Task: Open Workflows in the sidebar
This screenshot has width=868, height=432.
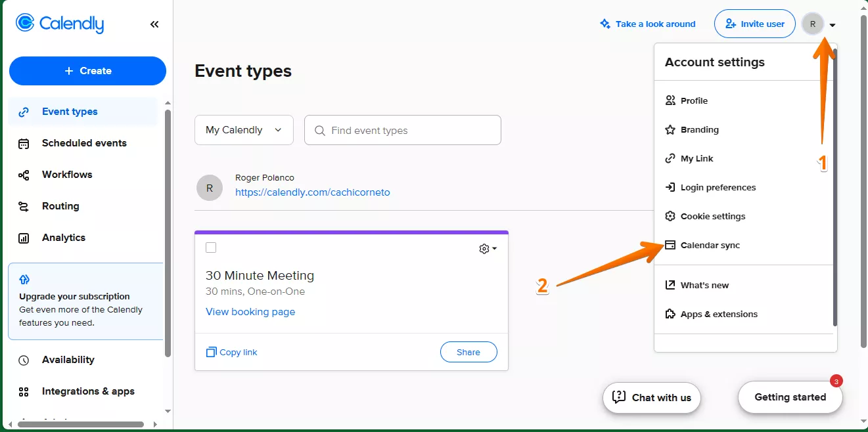Action: point(66,175)
